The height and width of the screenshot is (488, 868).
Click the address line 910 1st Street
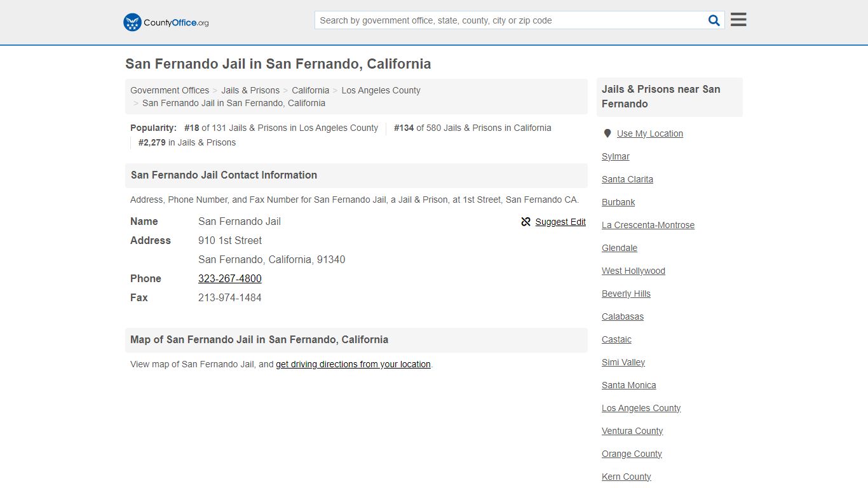click(x=230, y=240)
